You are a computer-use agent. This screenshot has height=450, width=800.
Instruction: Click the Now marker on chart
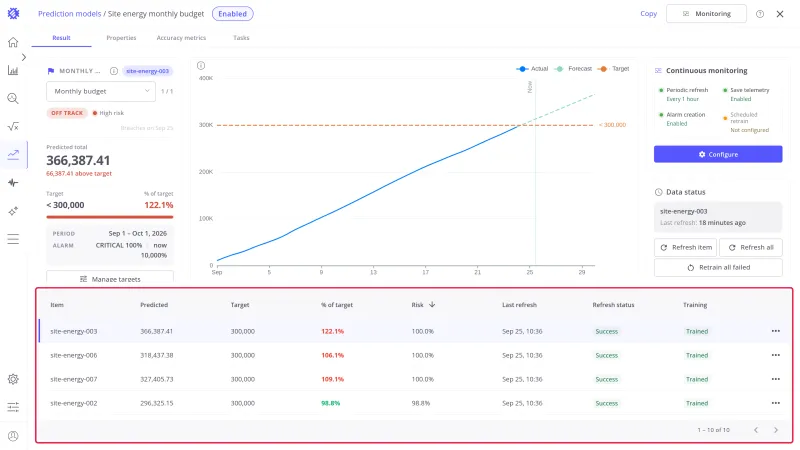(x=530, y=86)
